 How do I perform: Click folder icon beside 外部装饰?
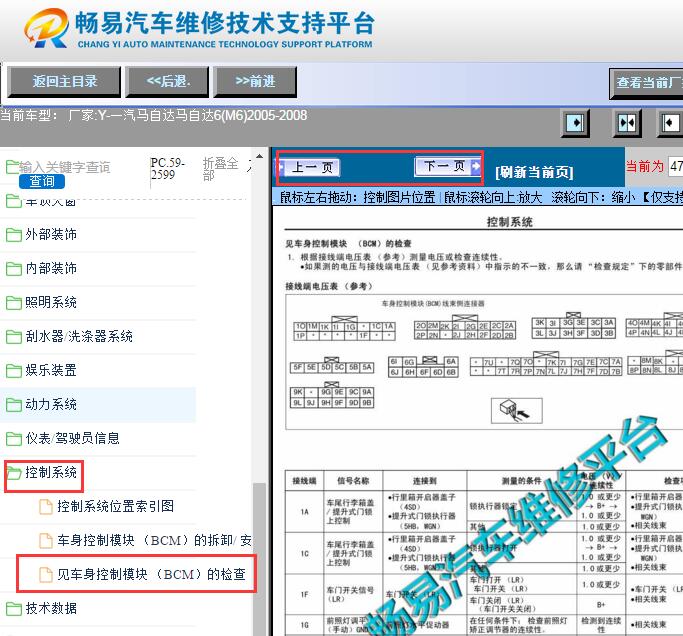pos(14,235)
